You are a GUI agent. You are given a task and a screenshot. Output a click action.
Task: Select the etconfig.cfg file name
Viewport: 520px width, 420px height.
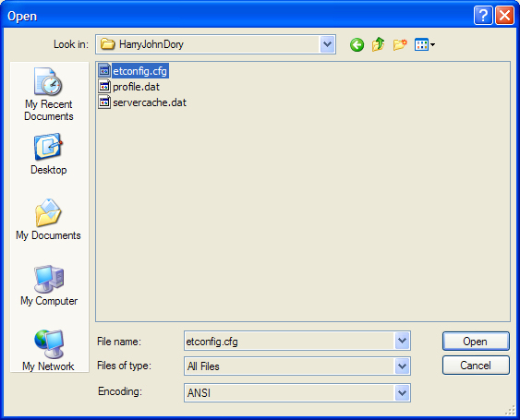140,71
